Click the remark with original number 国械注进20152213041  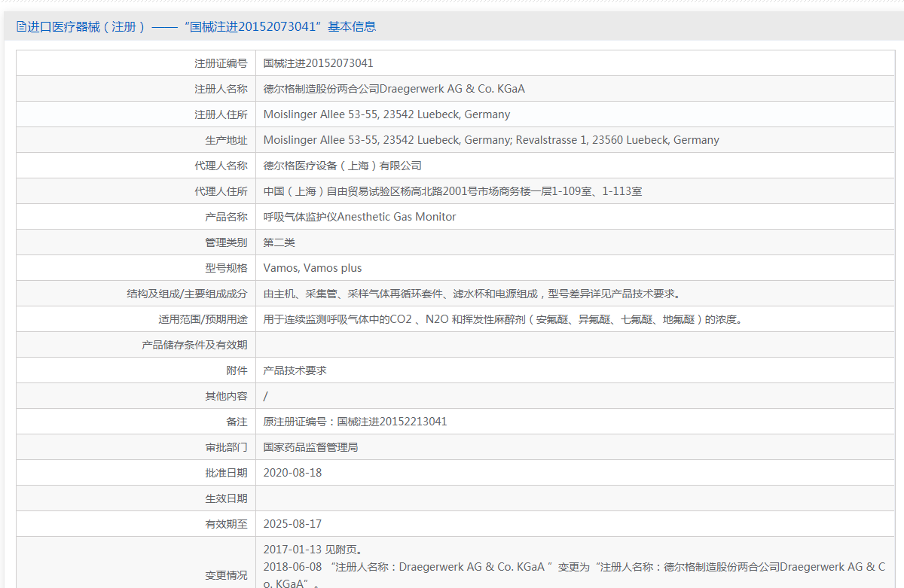(355, 422)
